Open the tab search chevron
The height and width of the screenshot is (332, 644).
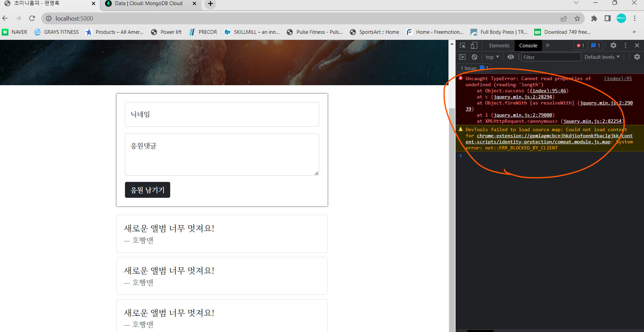[x=576, y=3]
